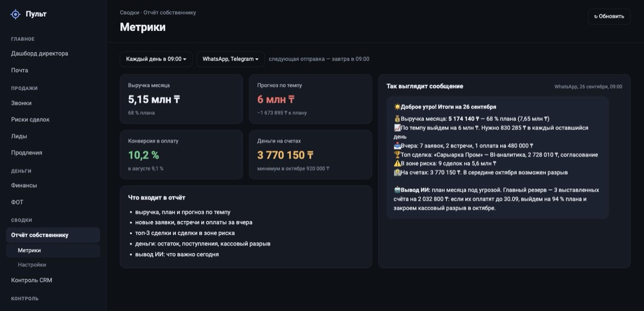This screenshot has width=644, height=311.
Task: Click the bank emoji beside На счетах
Action: pos(397,173)
